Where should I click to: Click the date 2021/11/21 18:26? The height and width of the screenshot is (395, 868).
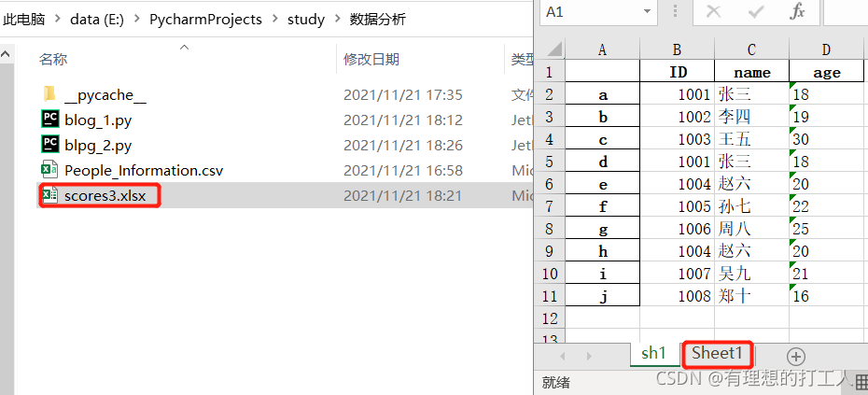pyautogui.click(x=403, y=145)
